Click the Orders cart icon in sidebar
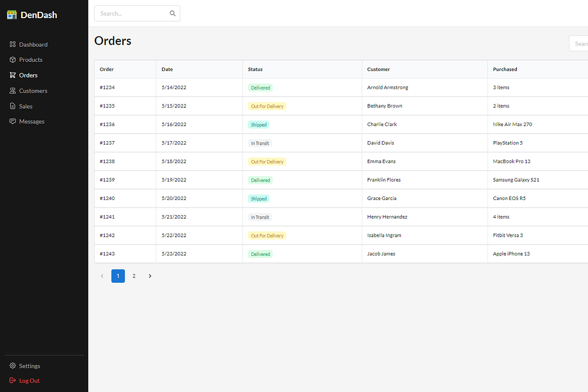 [x=13, y=75]
